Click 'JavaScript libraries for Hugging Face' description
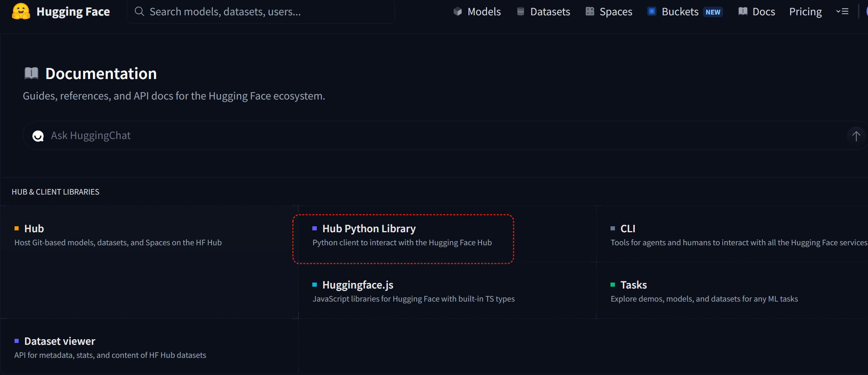868x375 pixels. tap(414, 299)
